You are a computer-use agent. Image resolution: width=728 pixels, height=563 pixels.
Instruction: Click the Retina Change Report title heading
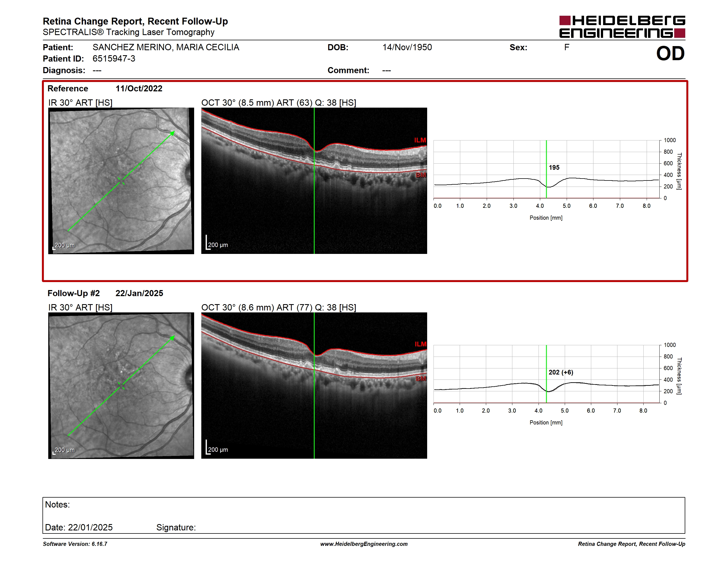[135, 21]
